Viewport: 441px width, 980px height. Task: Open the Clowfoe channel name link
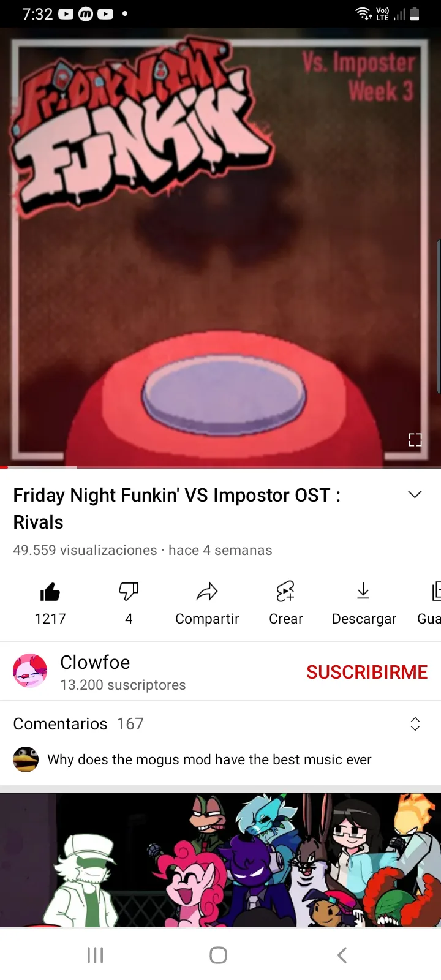95,662
